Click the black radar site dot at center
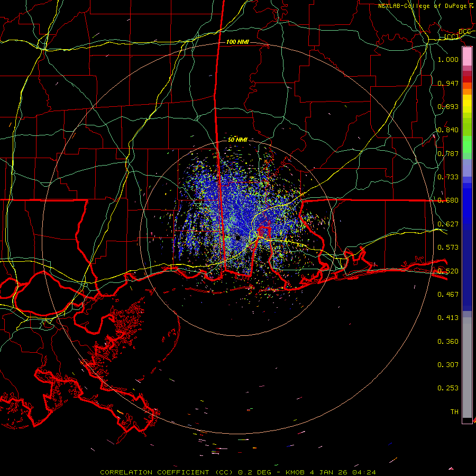Screen dimensions: 476x476 point(237,237)
